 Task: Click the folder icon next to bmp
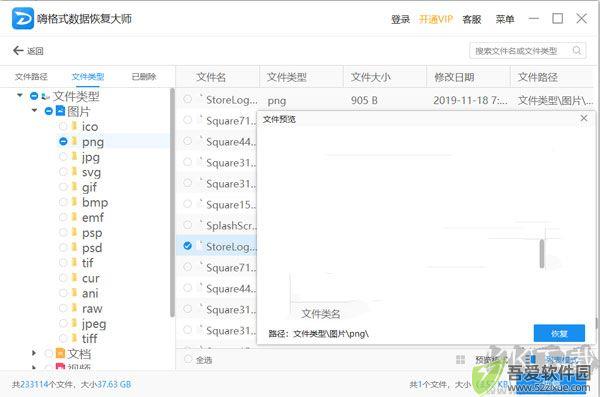pyautogui.click(x=74, y=202)
